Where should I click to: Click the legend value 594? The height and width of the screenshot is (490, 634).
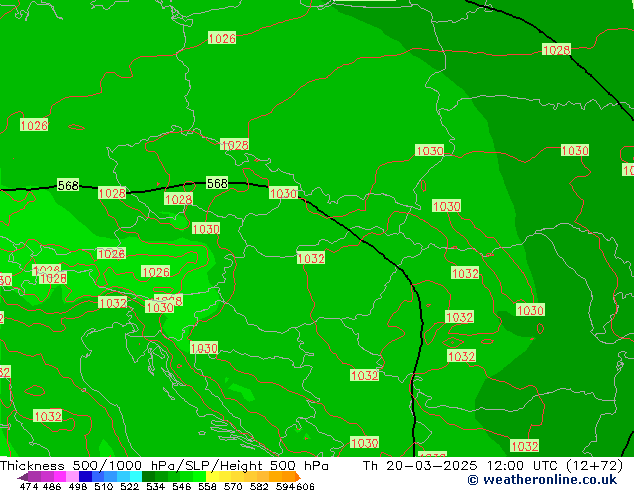[x=285, y=486]
